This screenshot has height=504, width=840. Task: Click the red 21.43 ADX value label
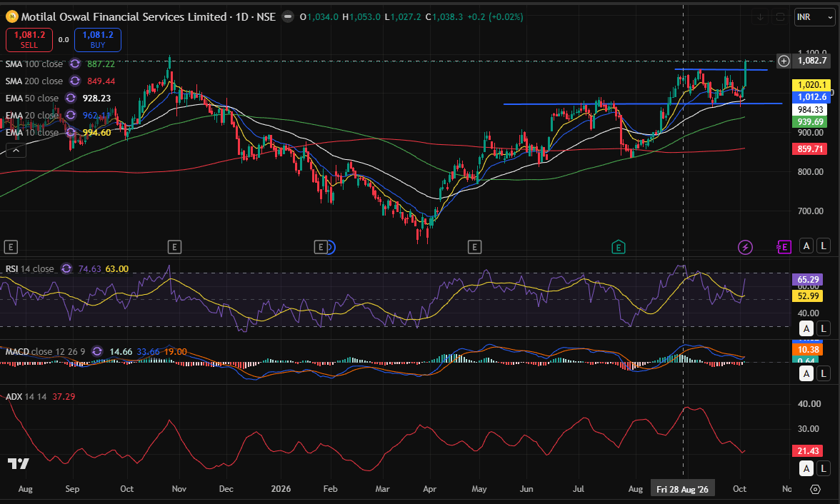point(808,451)
